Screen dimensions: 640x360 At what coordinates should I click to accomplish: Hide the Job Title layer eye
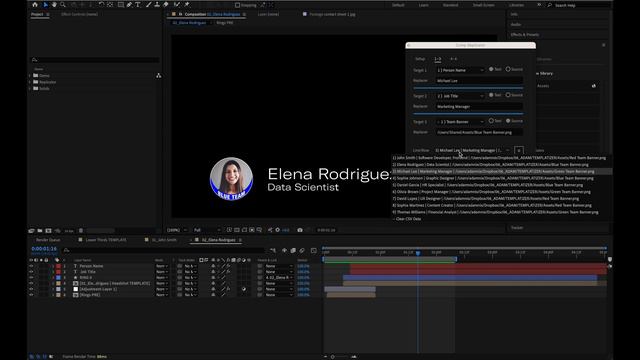(x=31, y=272)
